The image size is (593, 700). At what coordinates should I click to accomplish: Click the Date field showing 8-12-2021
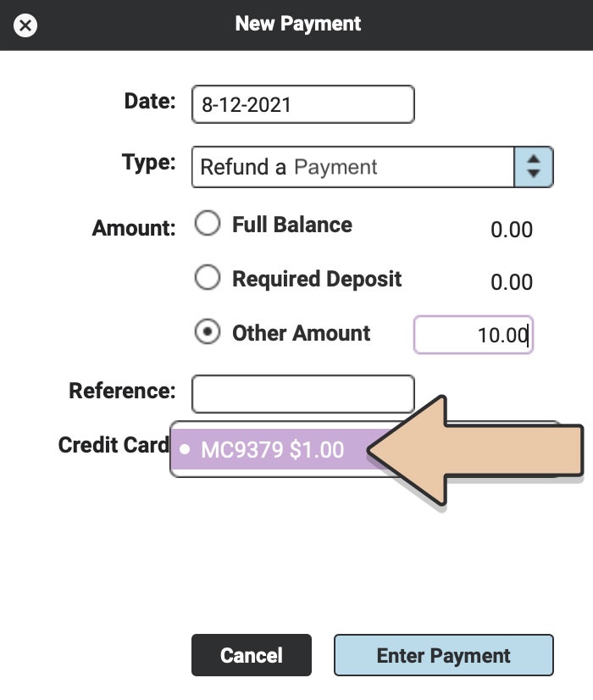point(302,104)
